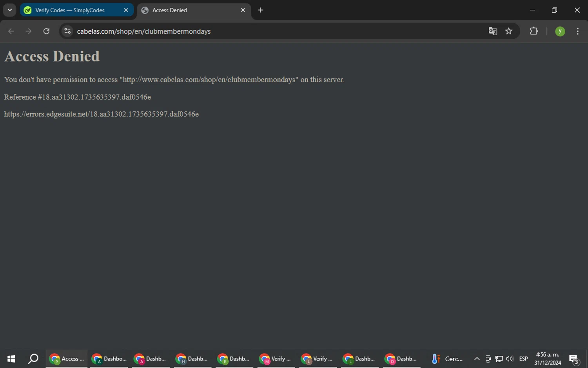Click the browser Back arrow

click(x=11, y=31)
